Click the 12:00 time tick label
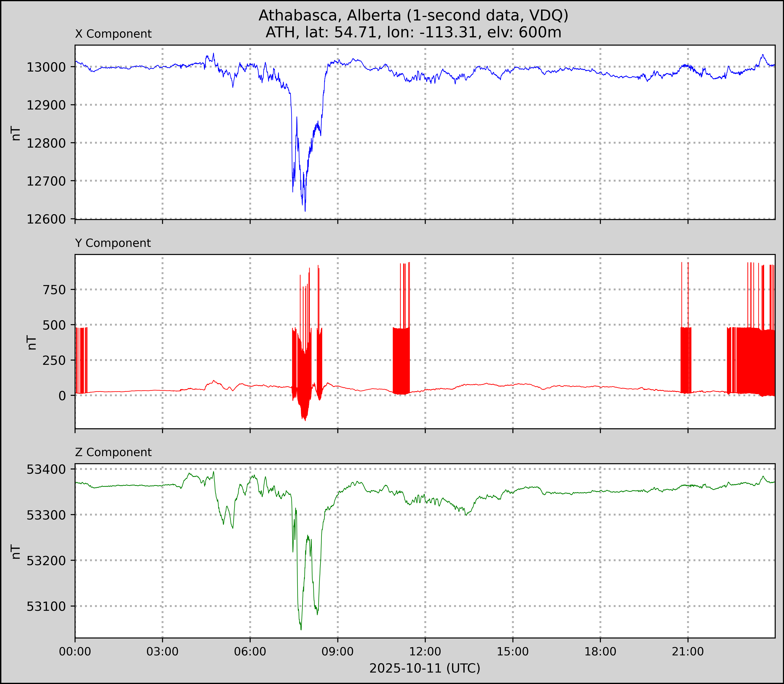The height and width of the screenshot is (684, 784). (425, 652)
